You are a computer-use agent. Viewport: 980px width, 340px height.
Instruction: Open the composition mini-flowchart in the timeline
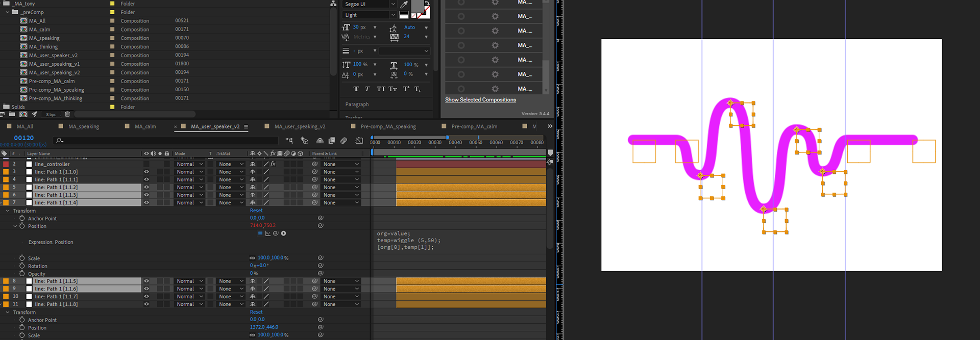click(289, 140)
